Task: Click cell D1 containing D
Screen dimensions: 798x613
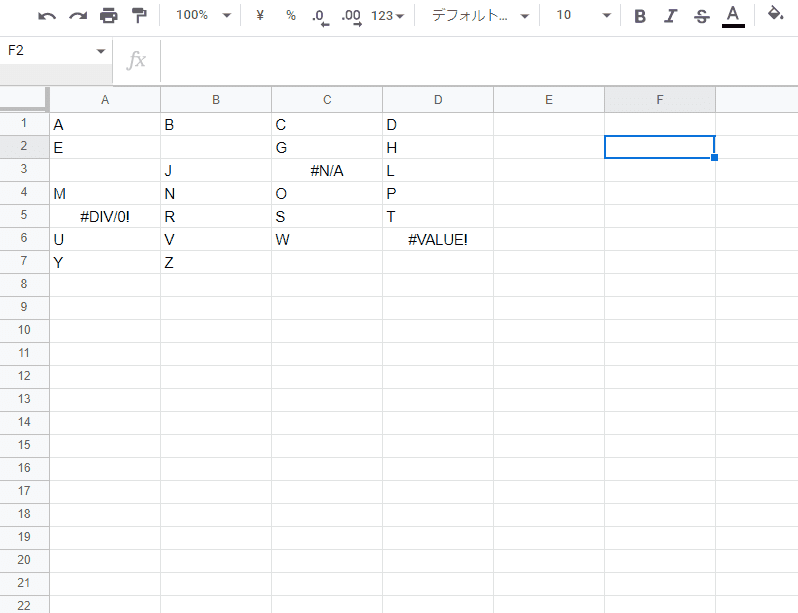Action: click(x=438, y=124)
